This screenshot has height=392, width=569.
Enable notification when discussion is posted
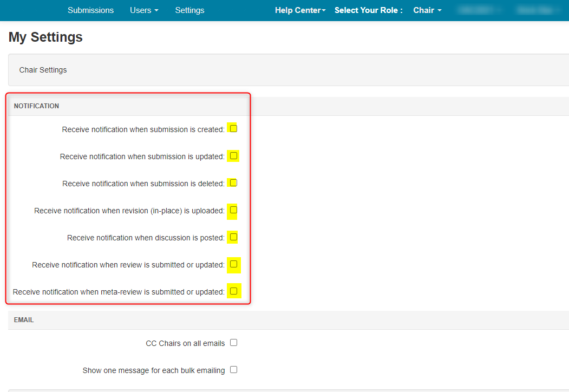point(233,237)
